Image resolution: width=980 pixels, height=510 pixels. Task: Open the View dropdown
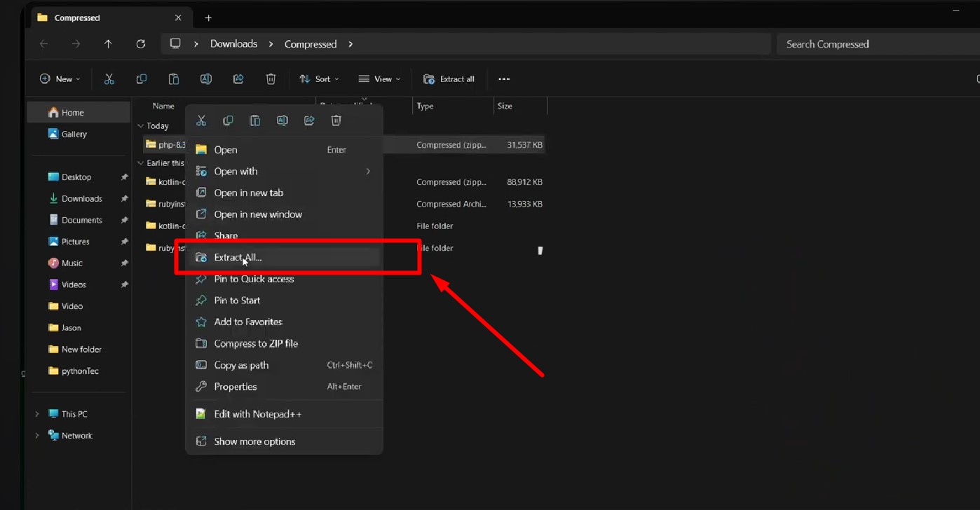click(x=379, y=79)
